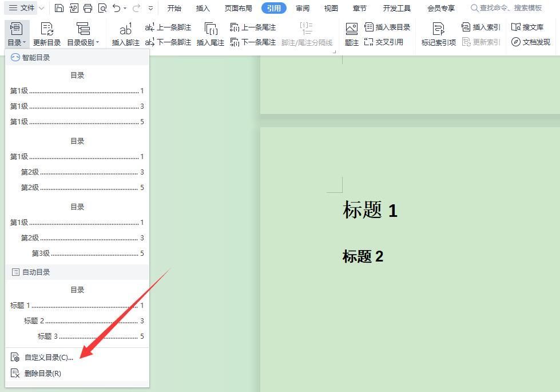
Task: Switch to the 开始 tab
Action: click(174, 8)
